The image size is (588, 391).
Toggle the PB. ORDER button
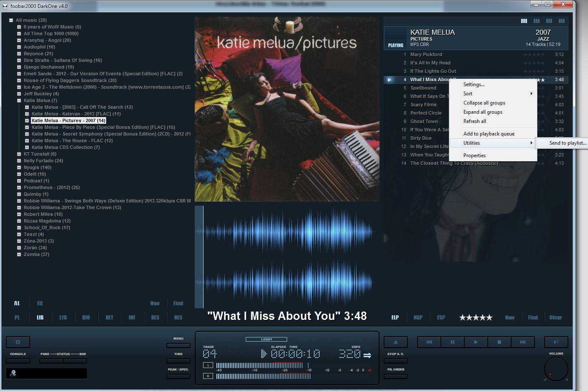pyautogui.click(x=395, y=376)
